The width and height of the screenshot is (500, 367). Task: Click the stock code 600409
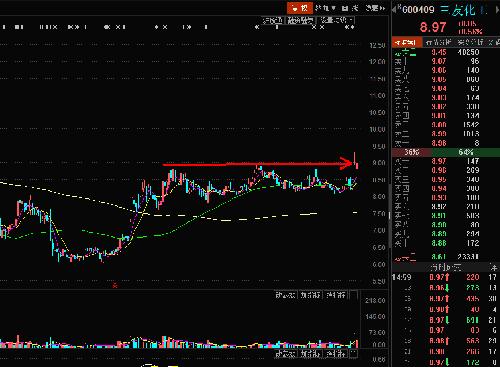418,10
